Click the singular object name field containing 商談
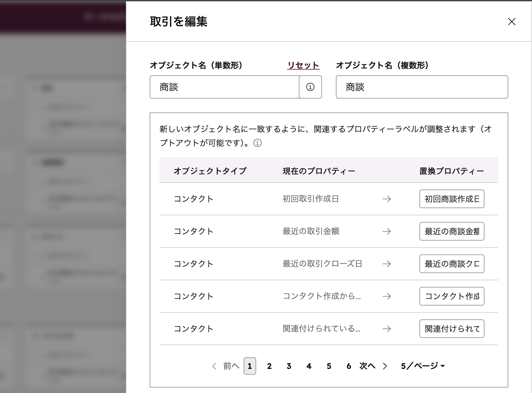 [223, 87]
